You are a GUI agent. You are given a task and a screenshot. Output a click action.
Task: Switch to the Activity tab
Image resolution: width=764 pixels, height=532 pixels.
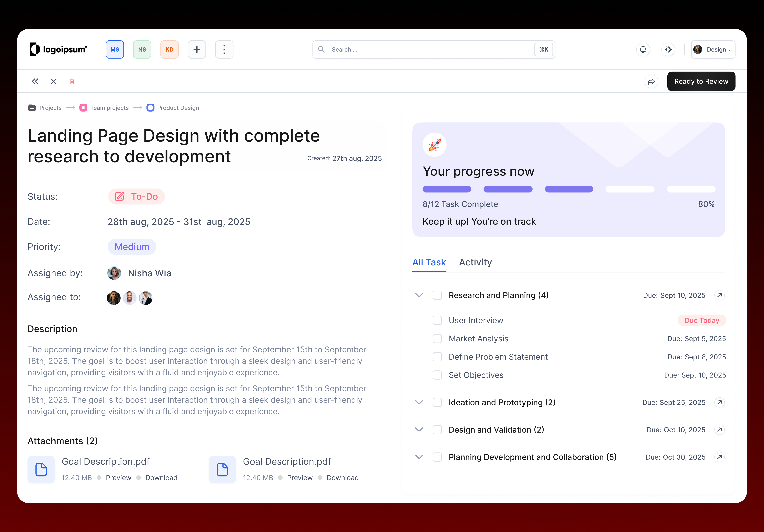coord(475,262)
